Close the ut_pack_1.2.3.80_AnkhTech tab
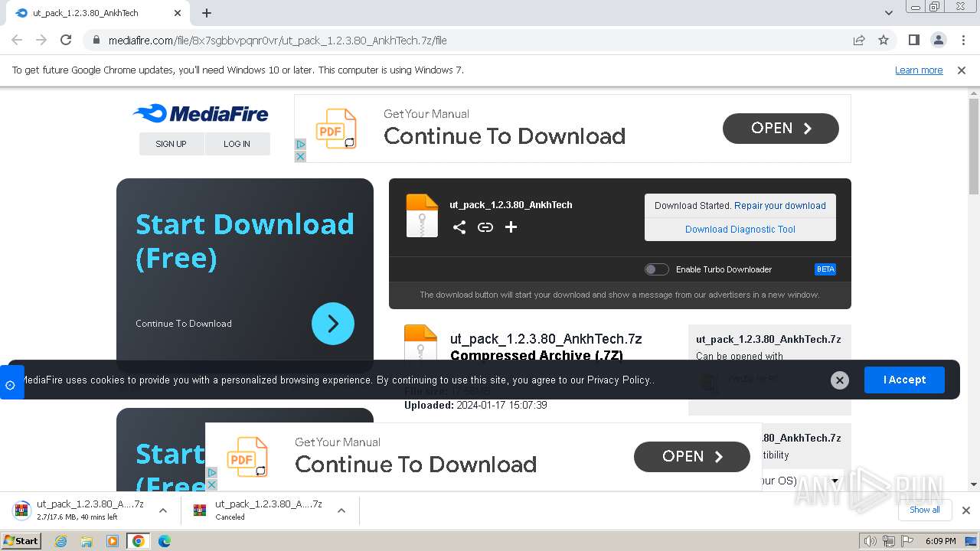The image size is (980, 551). point(178,13)
